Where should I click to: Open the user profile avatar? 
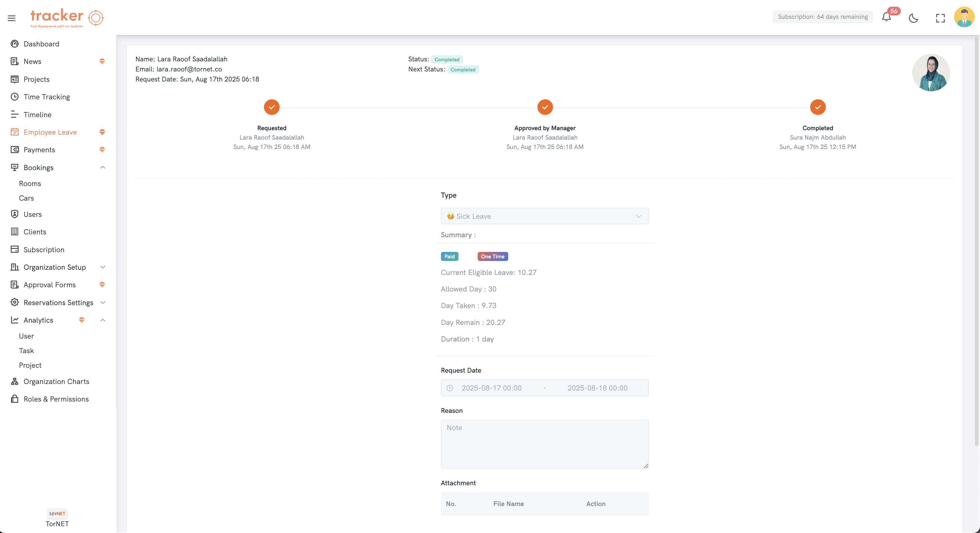coord(964,17)
